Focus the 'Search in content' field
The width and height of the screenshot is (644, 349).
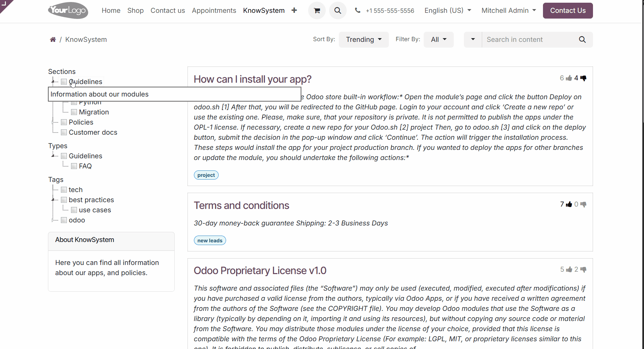tap(529, 39)
